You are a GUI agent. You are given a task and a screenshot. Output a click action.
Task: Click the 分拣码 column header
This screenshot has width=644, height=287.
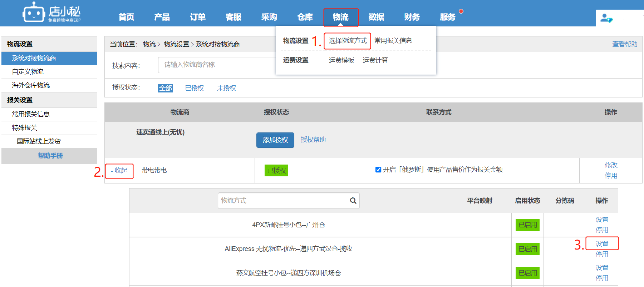[x=565, y=201]
